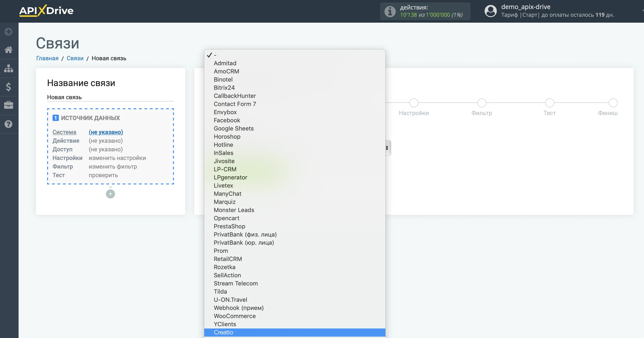Viewport: 644px width, 338px height.
Task: Pick LPgenerator from the list
Action: tap(295, 177)
